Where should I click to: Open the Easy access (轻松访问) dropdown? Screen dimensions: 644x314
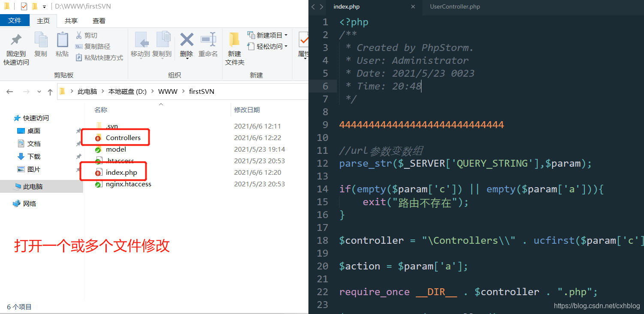pyautogui.click(x=267, y=46)
